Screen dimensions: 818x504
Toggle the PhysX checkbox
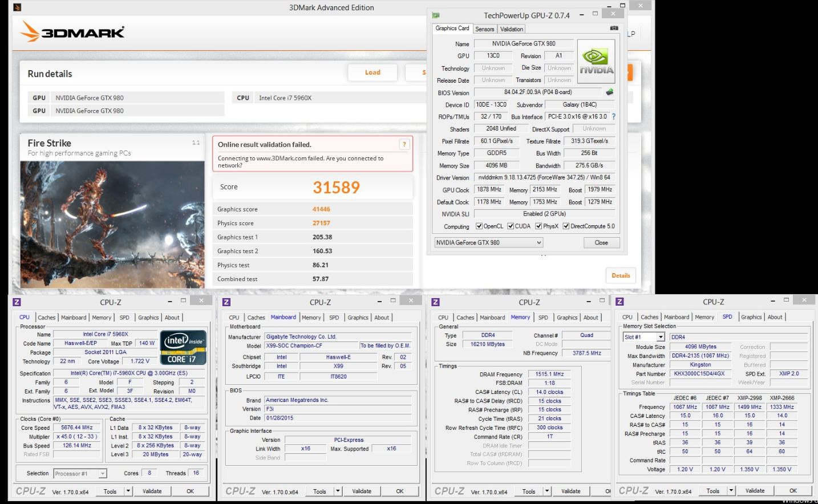tap(538, 226)
